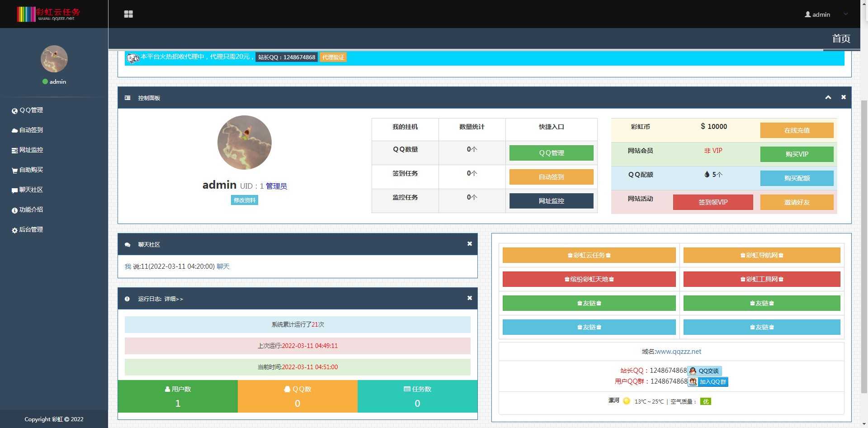
Task: Click the teal 任务数 stat tile
Action: [x=417, y=396]
